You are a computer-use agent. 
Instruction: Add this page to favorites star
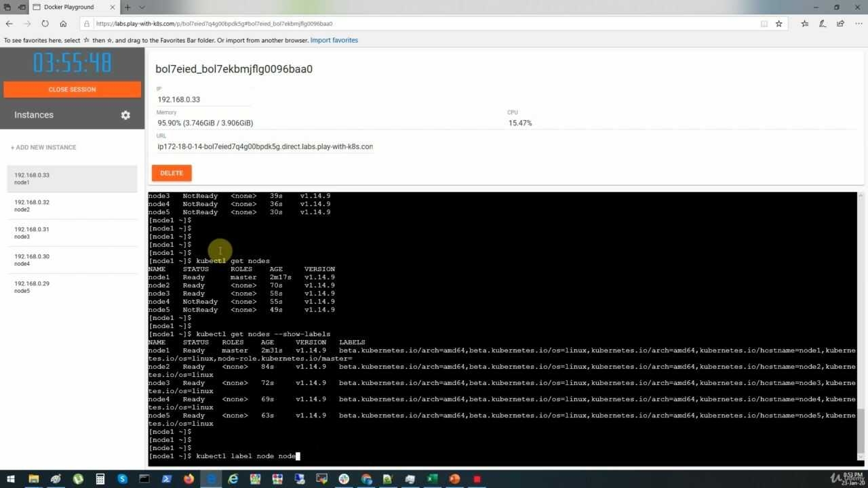point(778,23)
